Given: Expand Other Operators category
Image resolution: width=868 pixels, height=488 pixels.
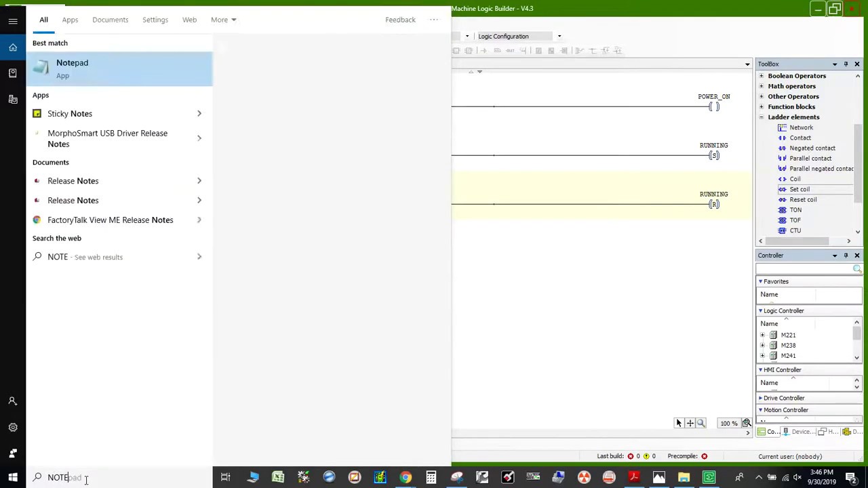Looking at the screenshot, I should (x=762, y=96).
